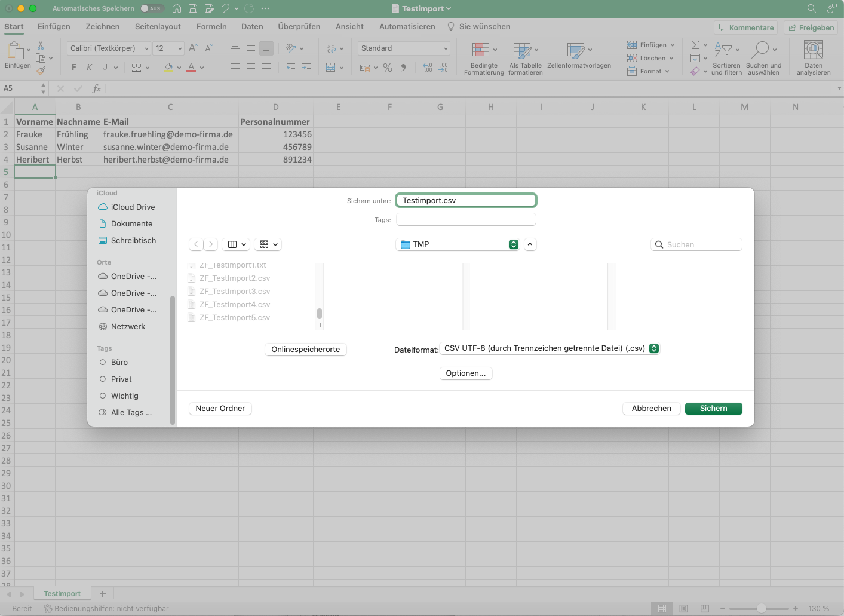
Task: Toggle italic formatting K button
Action: tap(89, 67)
